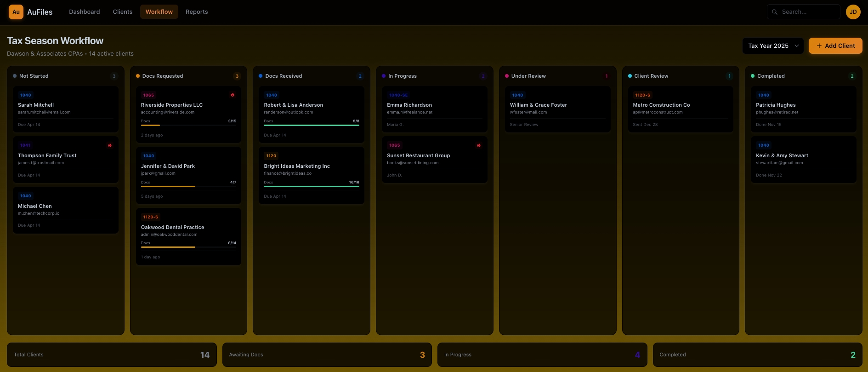Click the AuFiles brand name
Viewport: 868px width, 372px height.
tap(40, 12)
